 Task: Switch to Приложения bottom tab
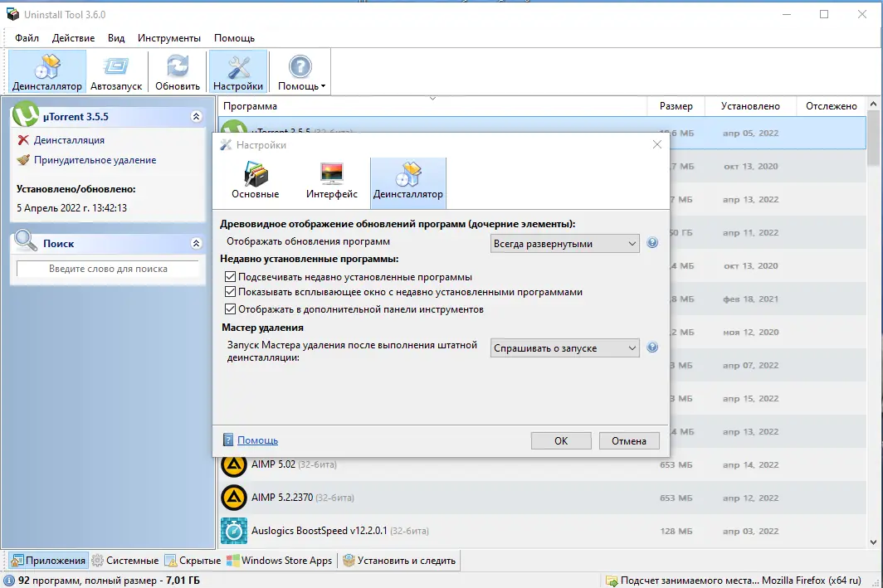click(x=48, y=561)
